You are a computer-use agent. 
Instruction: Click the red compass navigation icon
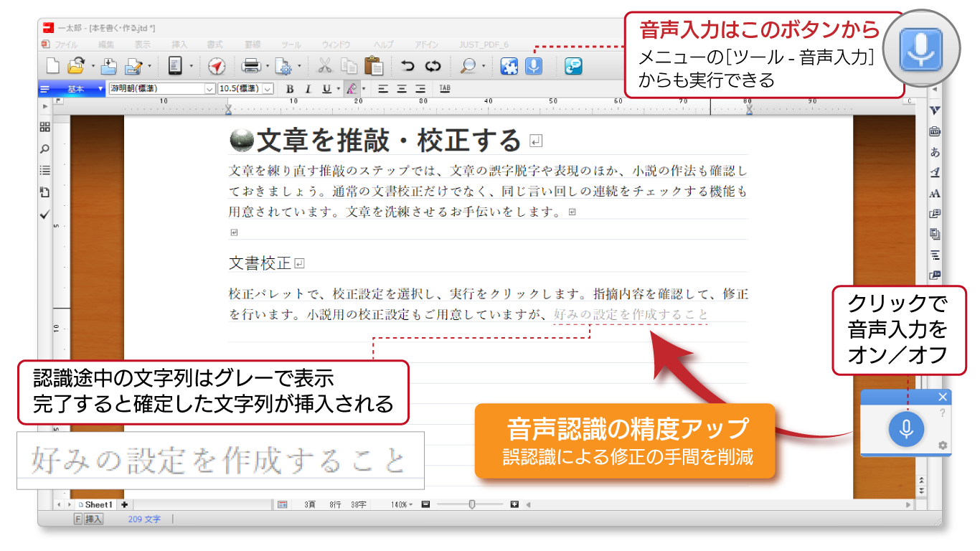[x=217, y=67]
